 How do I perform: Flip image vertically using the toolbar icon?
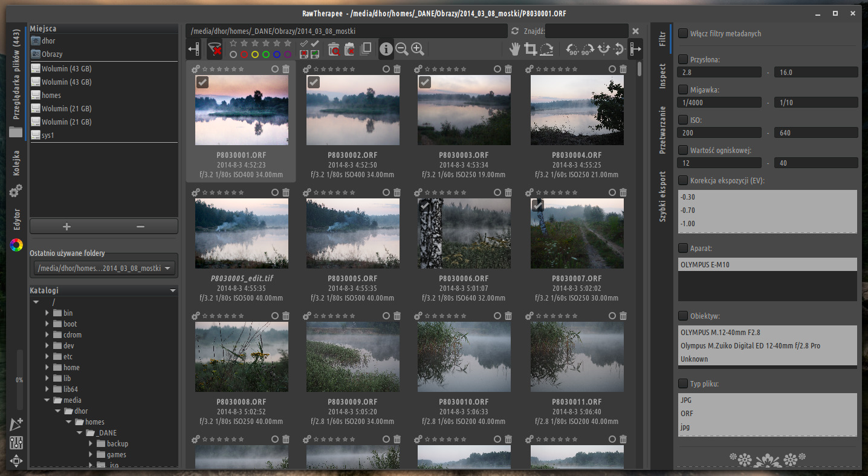pos(618,49)
